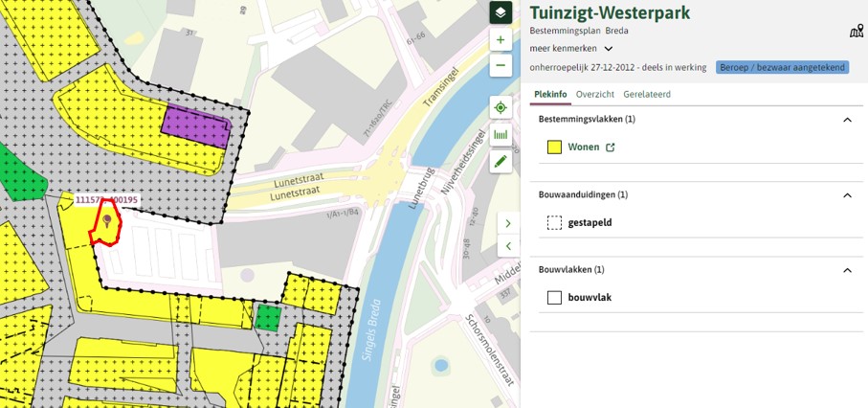Expand meer kenmerken details
This screenshot has width=868, height=408.
pyautogui.click(x=570, y=48)
